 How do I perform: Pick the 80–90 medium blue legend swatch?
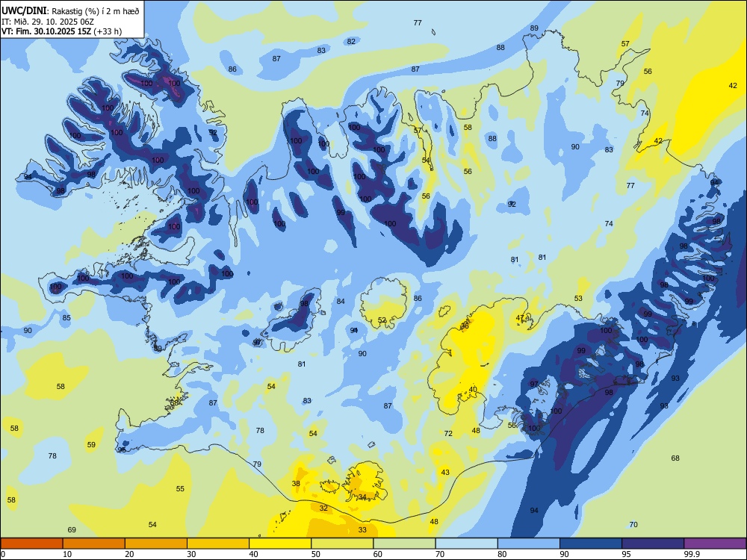coord(529,544)
